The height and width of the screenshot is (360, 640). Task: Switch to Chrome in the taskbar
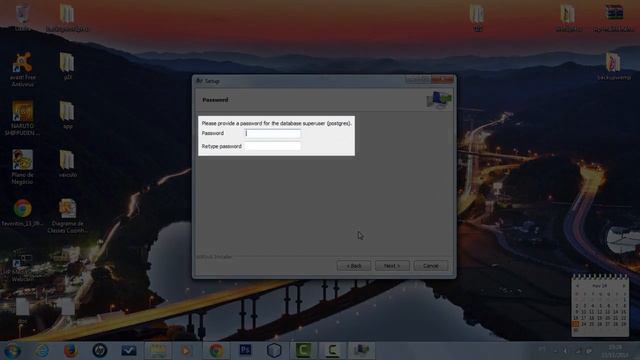tap(216, 350)
